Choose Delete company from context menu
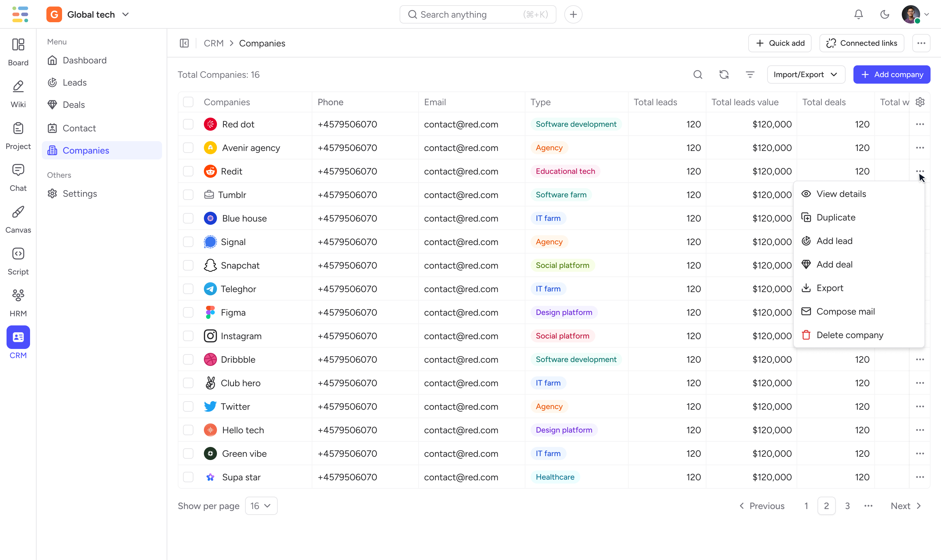 tap(849, 335)
